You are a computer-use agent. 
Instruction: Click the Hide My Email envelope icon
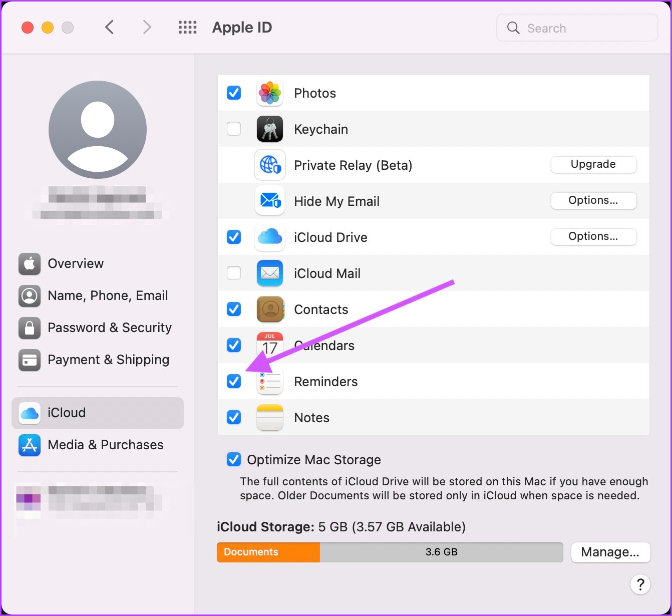270,201
